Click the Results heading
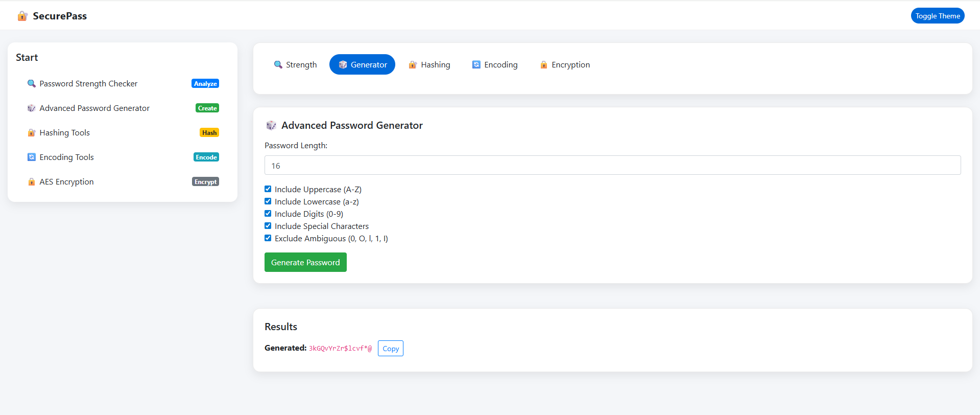The image size is (980, 415). pyautogui.click(x=281, y=327)
